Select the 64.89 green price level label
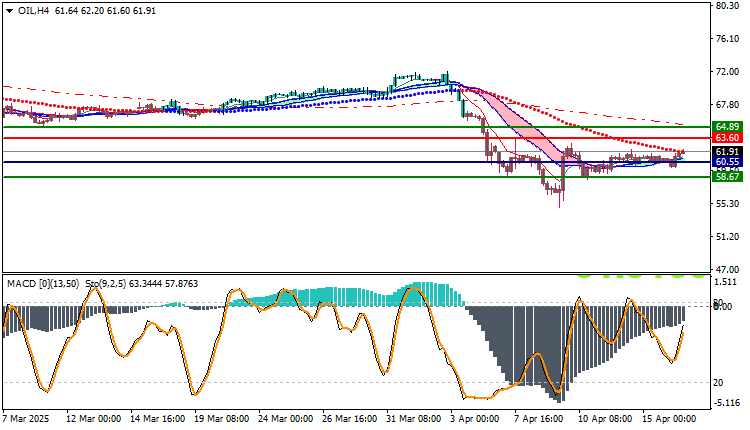750x430 pixels. [x=727, y=127]
